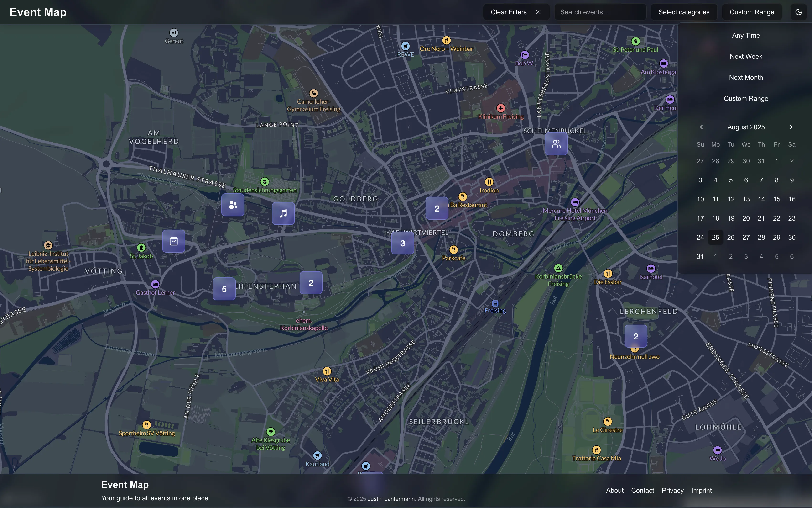Image resolution: width=812 pixels, height=508 pixels.
Task: Visit the Imprint link in the footer
Action: (701, 490)
